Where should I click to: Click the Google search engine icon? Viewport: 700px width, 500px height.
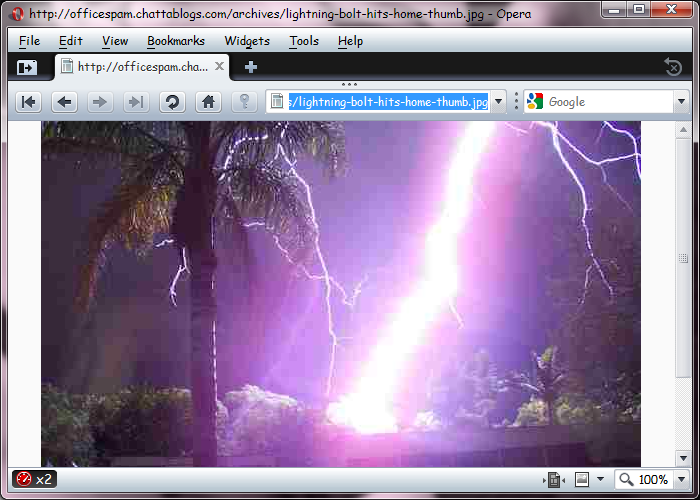click(x=535, y=101)
